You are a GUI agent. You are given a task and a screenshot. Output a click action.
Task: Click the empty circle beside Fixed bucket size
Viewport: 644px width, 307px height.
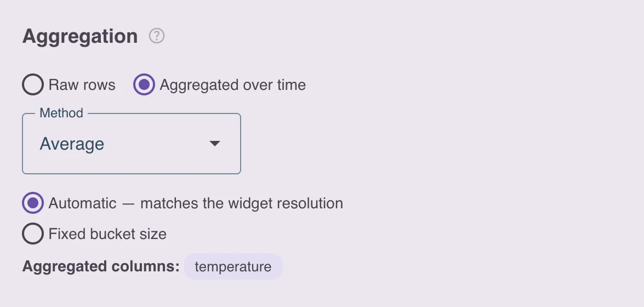coord(33,234)
